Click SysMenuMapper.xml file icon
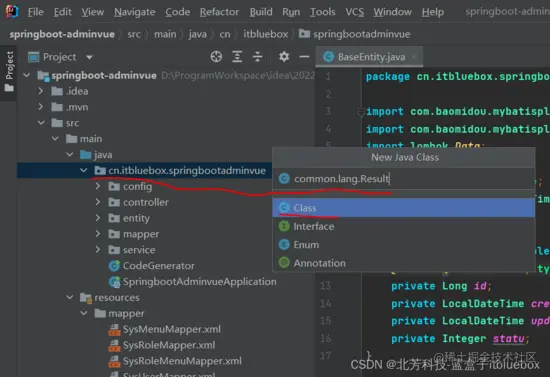 coord(114,329)
